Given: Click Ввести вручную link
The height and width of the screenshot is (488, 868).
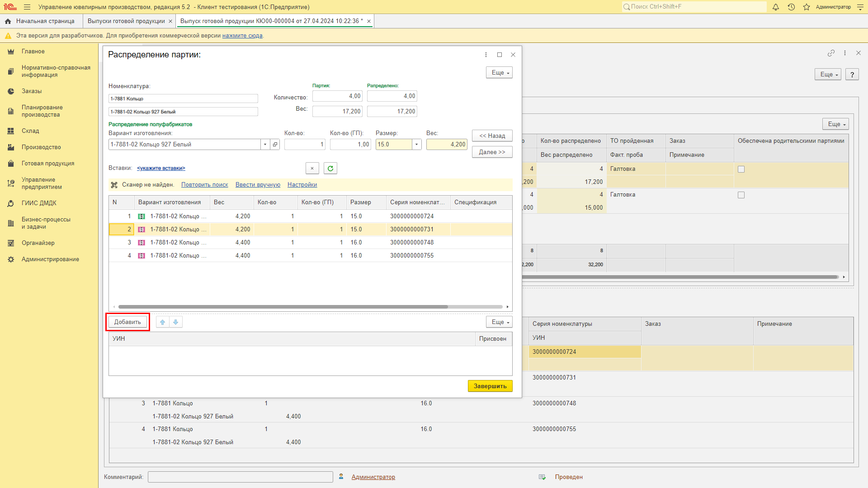Looking at the screenshot, I should point(258,185).
